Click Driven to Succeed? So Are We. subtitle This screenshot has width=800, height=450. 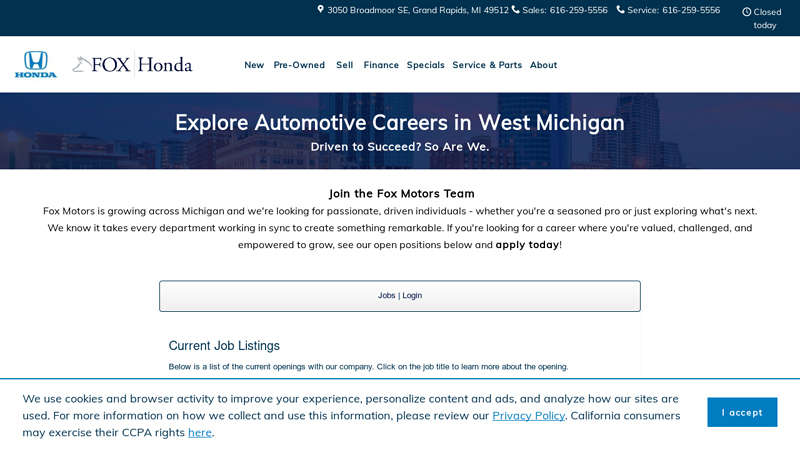tap(400, 146)
